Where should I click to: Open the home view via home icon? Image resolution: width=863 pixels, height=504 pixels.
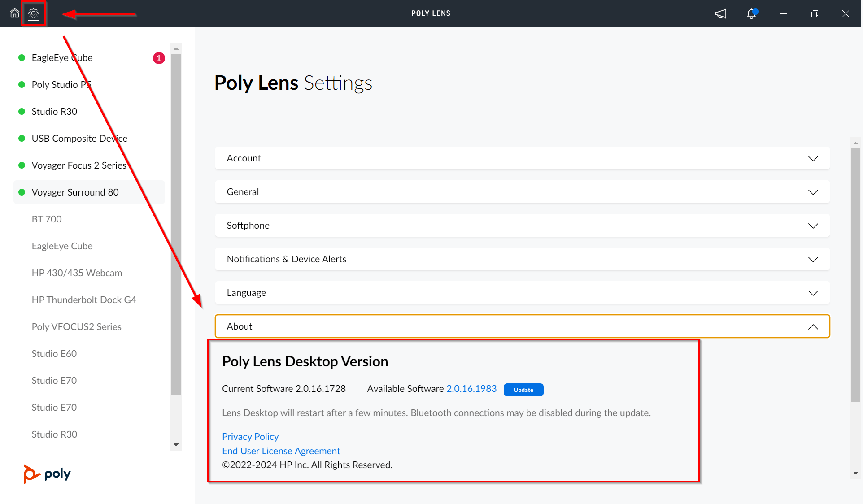(x=14, y=13)
